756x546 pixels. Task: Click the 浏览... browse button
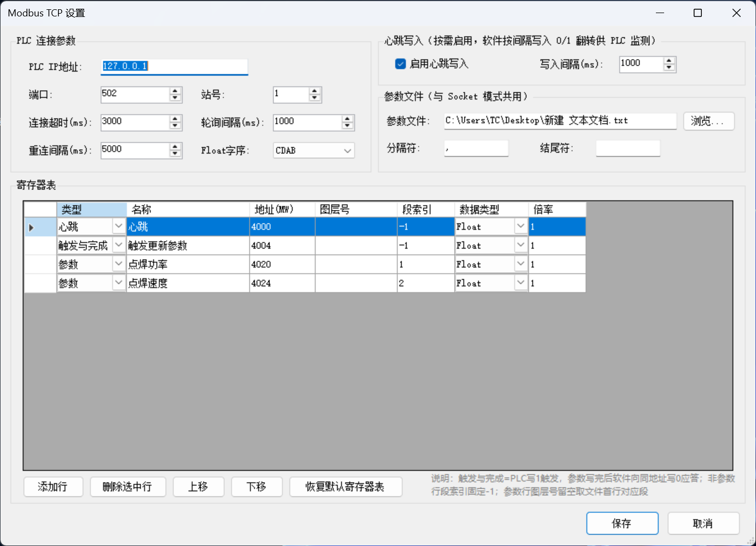click(x=709, y=121)
